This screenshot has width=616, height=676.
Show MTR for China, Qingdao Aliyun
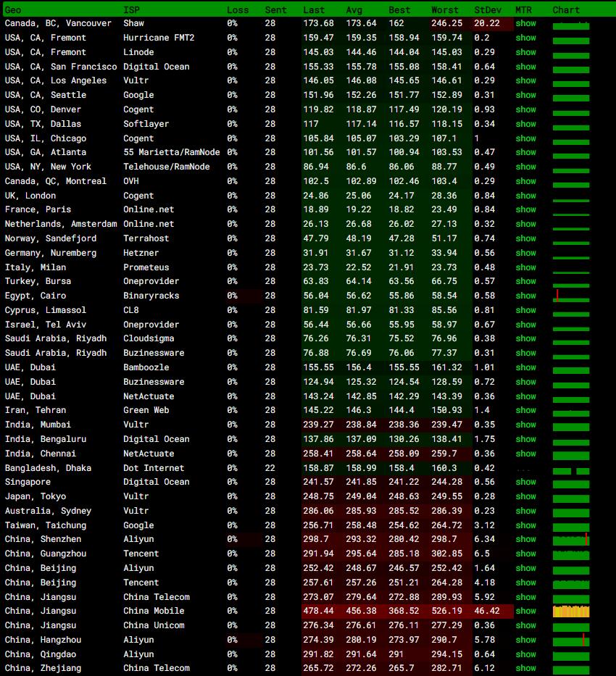(525, 654)
